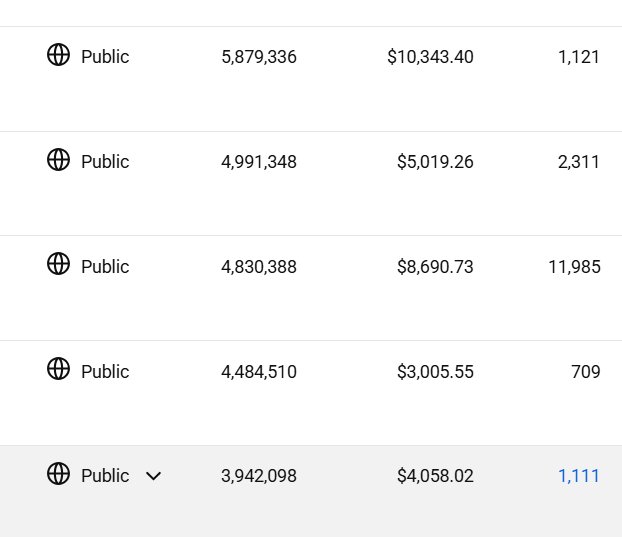Click globe icon in 3,942,098 views row

[x=58, y=473]
